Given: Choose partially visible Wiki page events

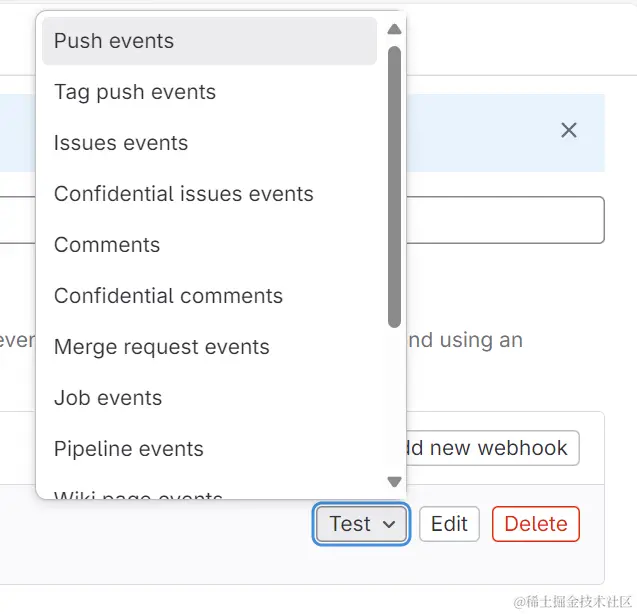Looking at the screenshot, I should 138,494.
